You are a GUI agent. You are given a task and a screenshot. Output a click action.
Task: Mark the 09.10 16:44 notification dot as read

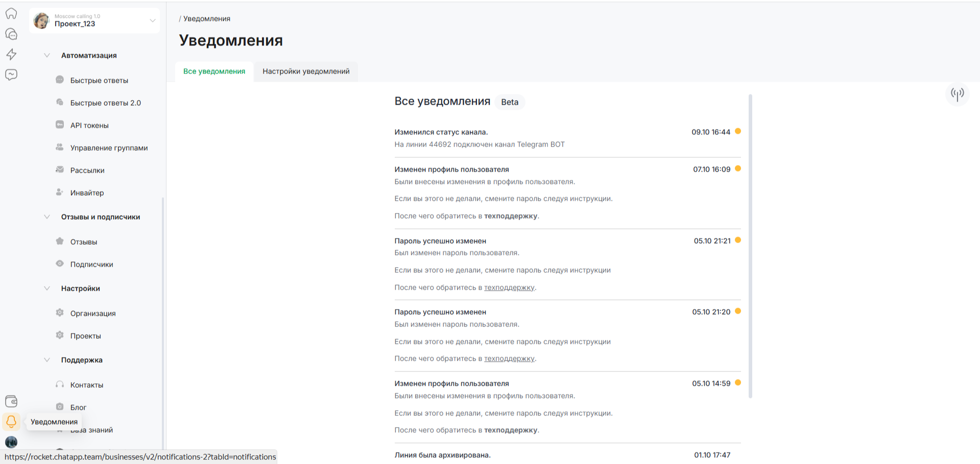[738, 131]
